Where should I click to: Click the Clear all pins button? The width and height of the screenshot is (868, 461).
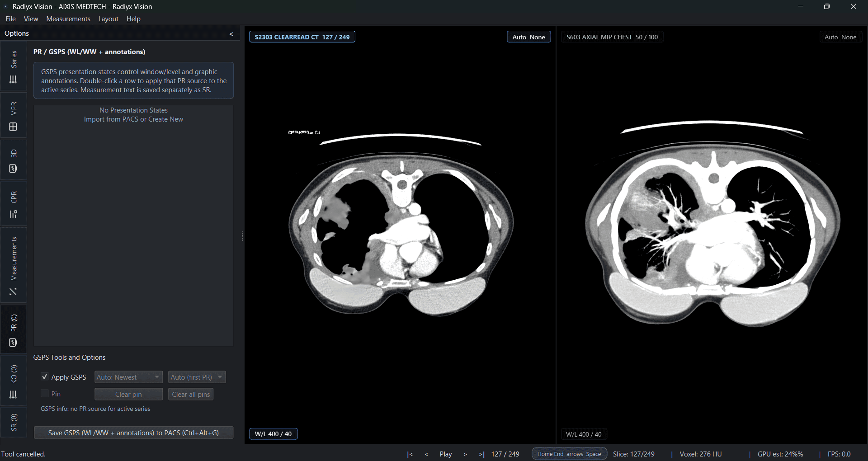[191, 394]
